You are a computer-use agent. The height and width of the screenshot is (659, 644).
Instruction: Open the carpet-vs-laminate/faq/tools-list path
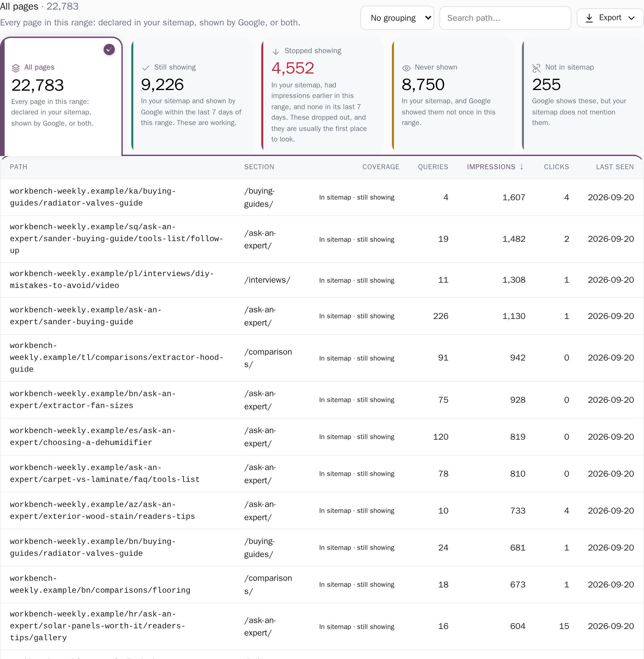pos(105,473)
